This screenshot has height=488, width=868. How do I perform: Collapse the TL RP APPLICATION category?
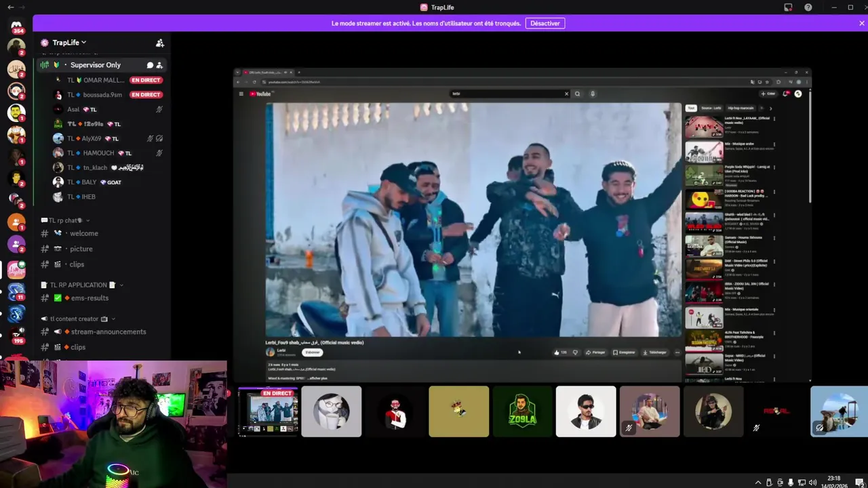pos(81,285)
